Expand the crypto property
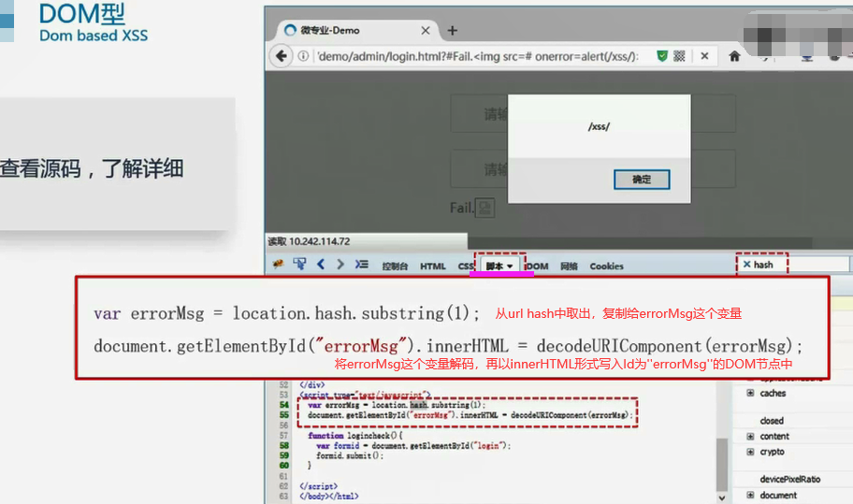 [x=750, y=452]
